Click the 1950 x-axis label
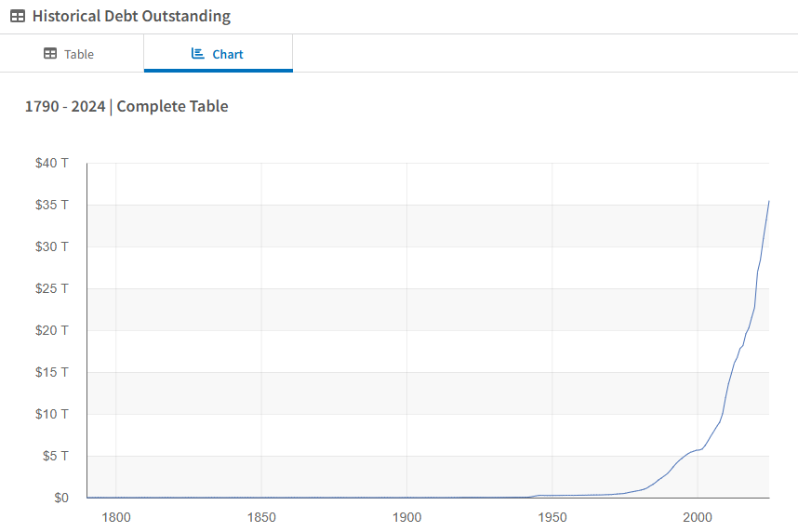 [x=552, y=517]
